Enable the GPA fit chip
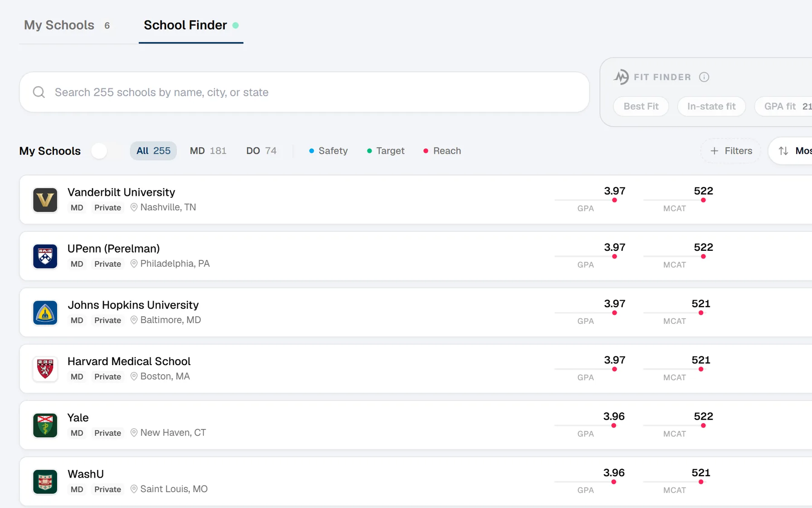 [x=784, y=107]
